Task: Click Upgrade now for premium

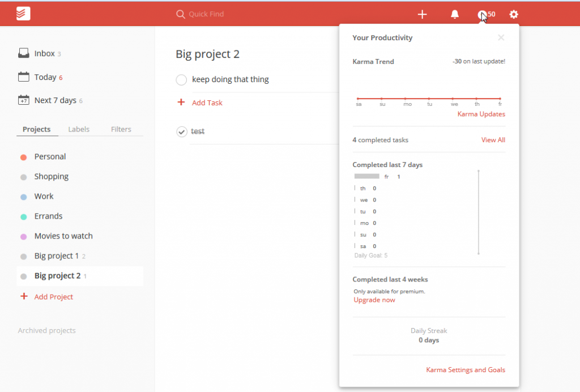Action: (374, 300)
